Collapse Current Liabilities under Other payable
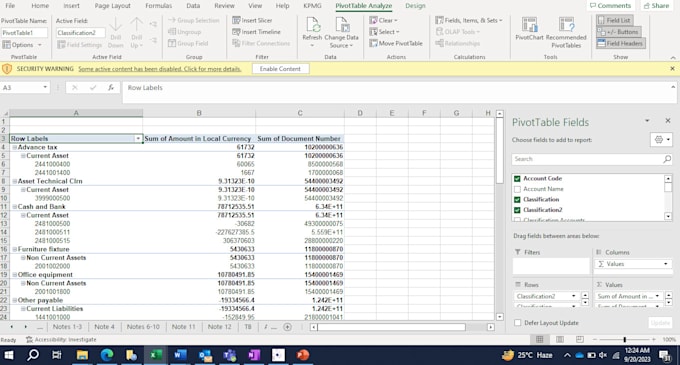The image size is (680, 365). coord(23,309)
